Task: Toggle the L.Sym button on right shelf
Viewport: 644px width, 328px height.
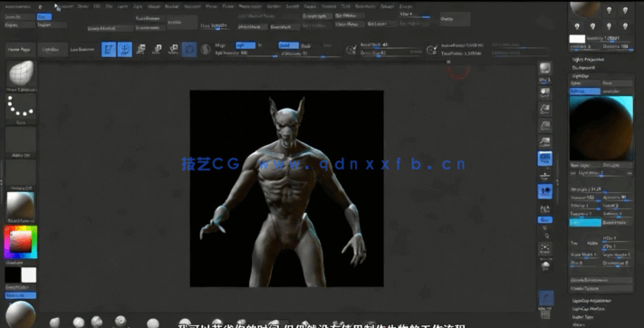Action: coord(545,208)
